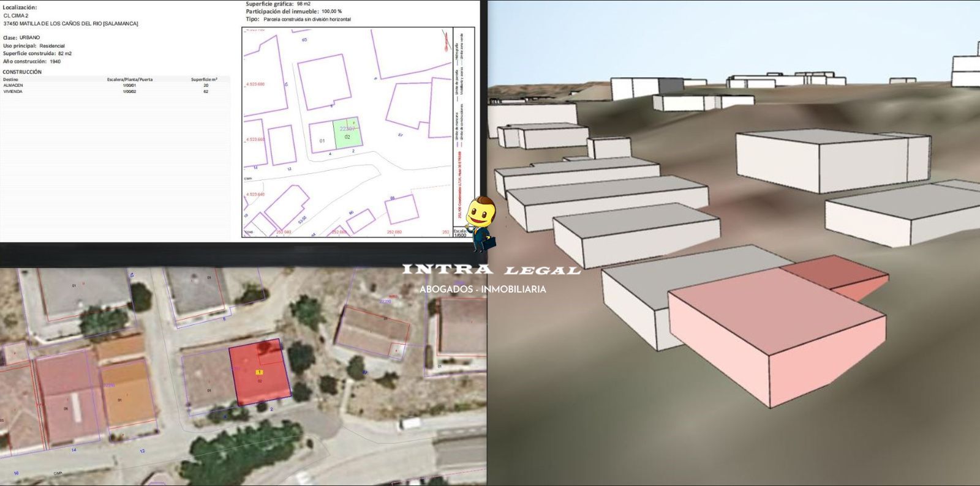The image size is (980, 486).
Task: Click the ALMACEN row in construction table
Action: click(13, 86)
